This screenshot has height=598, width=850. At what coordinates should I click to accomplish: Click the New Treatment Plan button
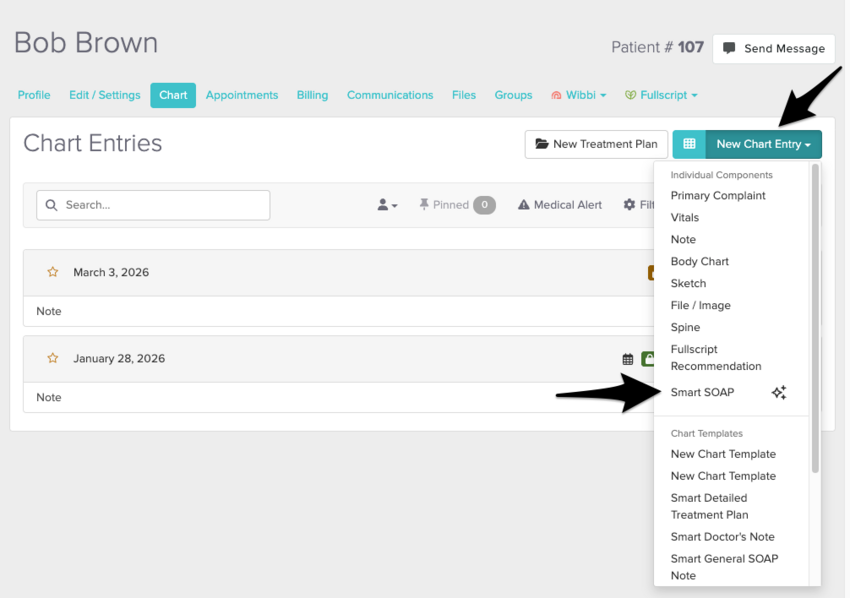596,144
